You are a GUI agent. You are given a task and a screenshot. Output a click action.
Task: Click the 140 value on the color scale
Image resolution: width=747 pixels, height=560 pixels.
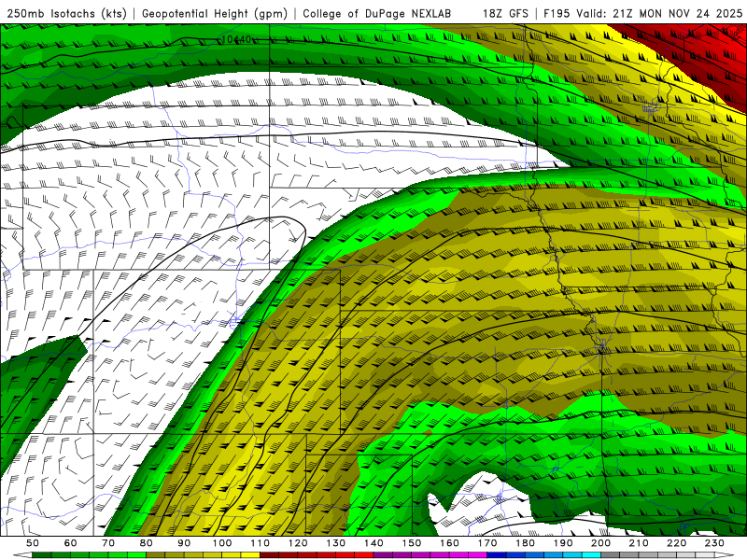pyautogui.click(x=373, y=543)
